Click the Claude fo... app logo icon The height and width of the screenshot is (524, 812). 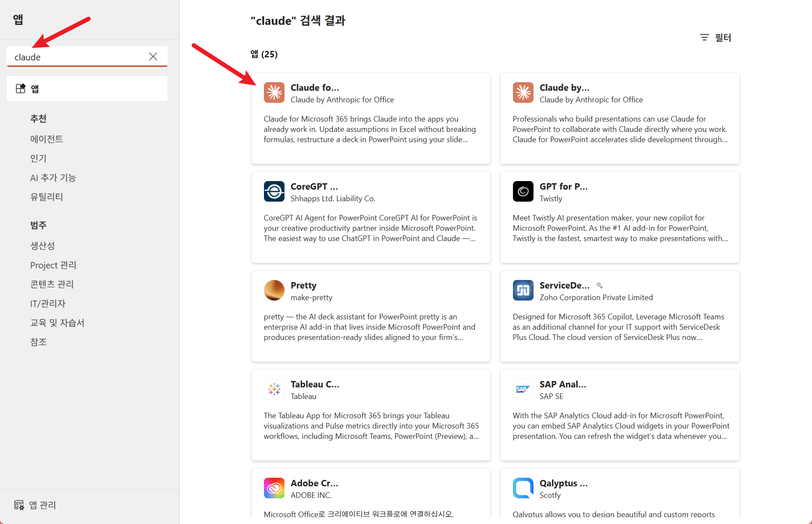(x=274, y=92)
